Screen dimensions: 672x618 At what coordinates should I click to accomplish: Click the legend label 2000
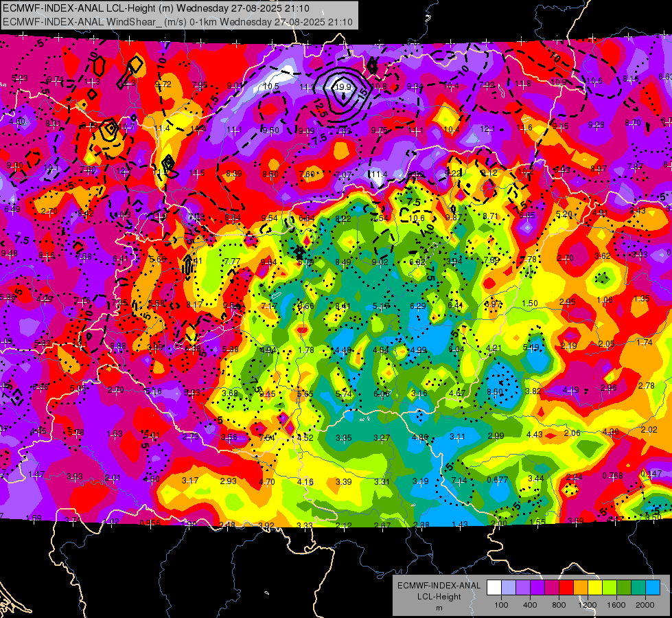645,605
